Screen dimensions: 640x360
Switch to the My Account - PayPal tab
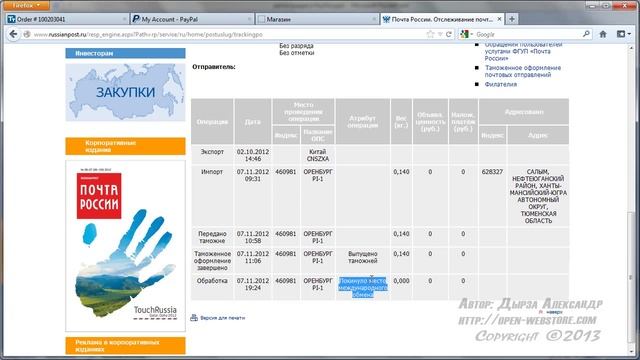tap(192, 19)
